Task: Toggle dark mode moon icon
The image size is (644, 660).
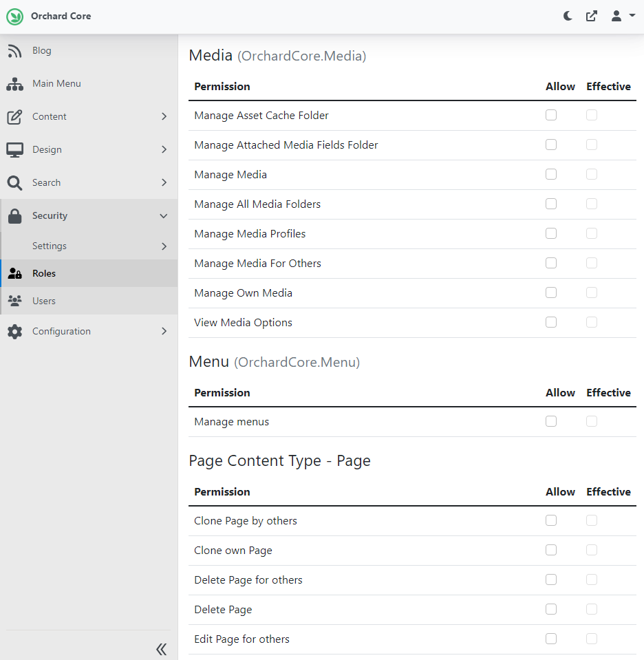Action: pyautogui.click(x=568, y=16)
